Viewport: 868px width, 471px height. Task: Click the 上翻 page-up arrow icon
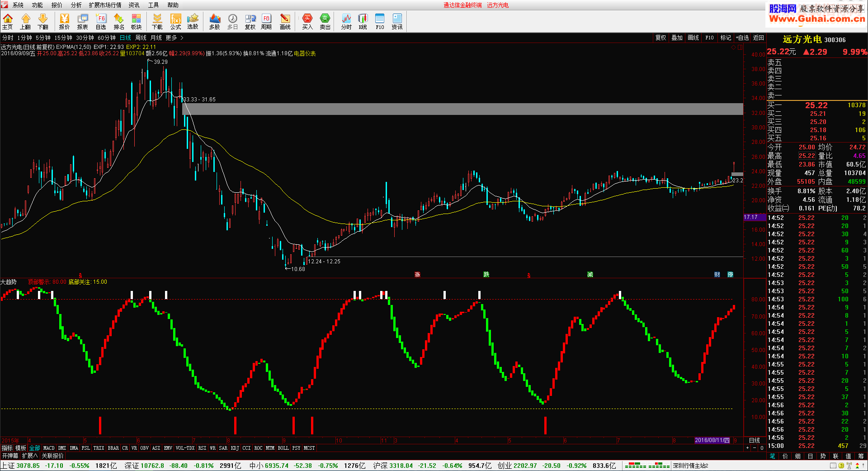[x=25, y=21]
